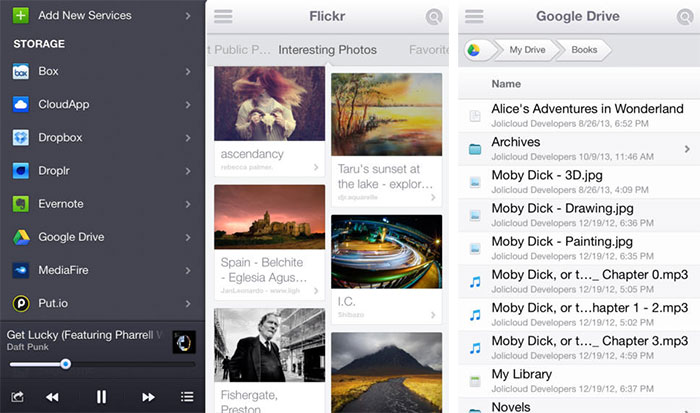Open the Evernote elephant icon
The height and width of the screenshot is (413, 700).
click(x=21, y=204)
